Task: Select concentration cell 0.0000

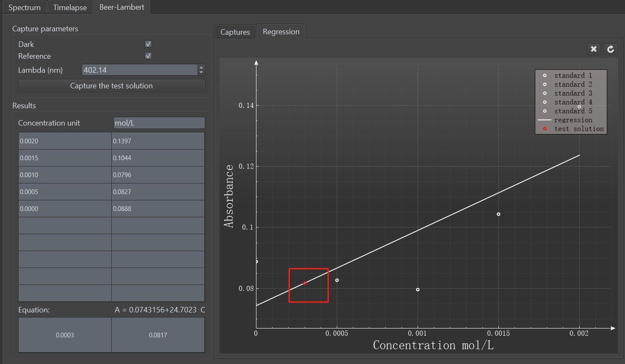Action: pos(65,208)
